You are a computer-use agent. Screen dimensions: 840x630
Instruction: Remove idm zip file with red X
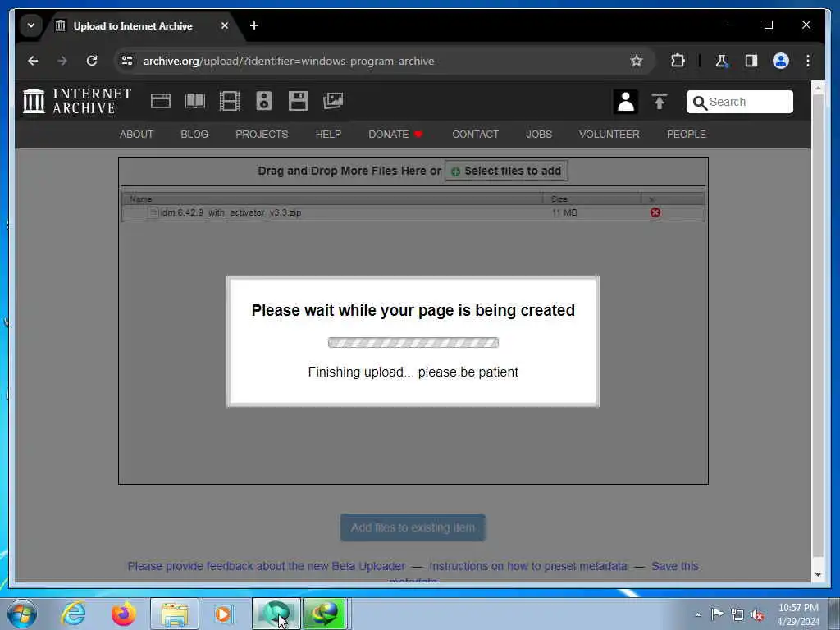pyautogui.click(x=655, y=212)
